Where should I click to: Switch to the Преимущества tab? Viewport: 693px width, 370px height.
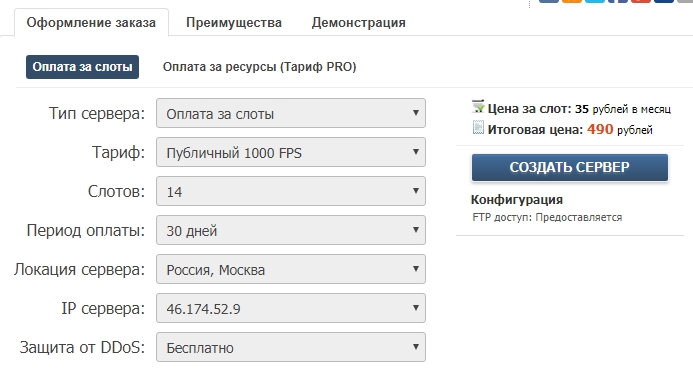(x=234, y=23)
